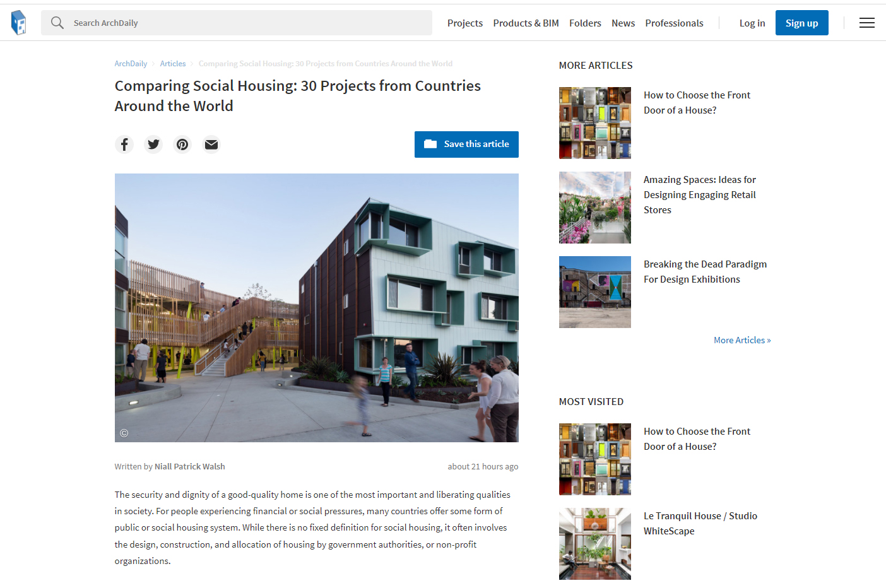
Task: Share article via email icon
Action: click(211, 144)
